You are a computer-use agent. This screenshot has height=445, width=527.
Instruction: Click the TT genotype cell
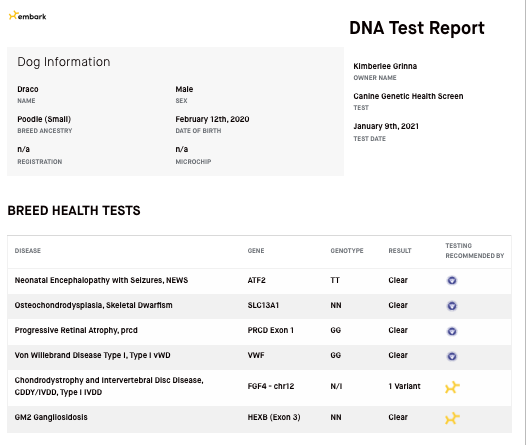pos(335,280)
